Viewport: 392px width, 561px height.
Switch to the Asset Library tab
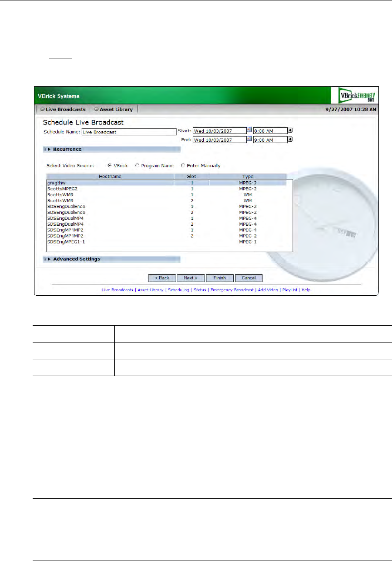[x=116, y=109]
